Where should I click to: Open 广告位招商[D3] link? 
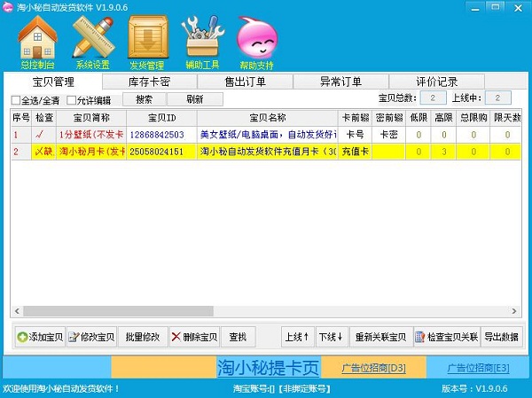point(373,368)
